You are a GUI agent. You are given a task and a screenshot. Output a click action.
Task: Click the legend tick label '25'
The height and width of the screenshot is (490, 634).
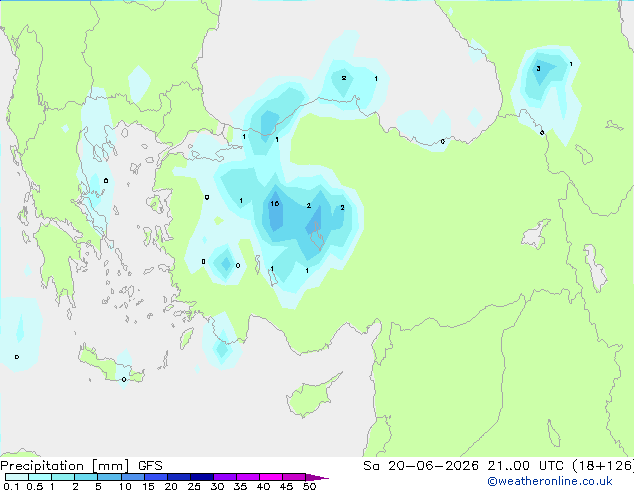tap(194, 486)
